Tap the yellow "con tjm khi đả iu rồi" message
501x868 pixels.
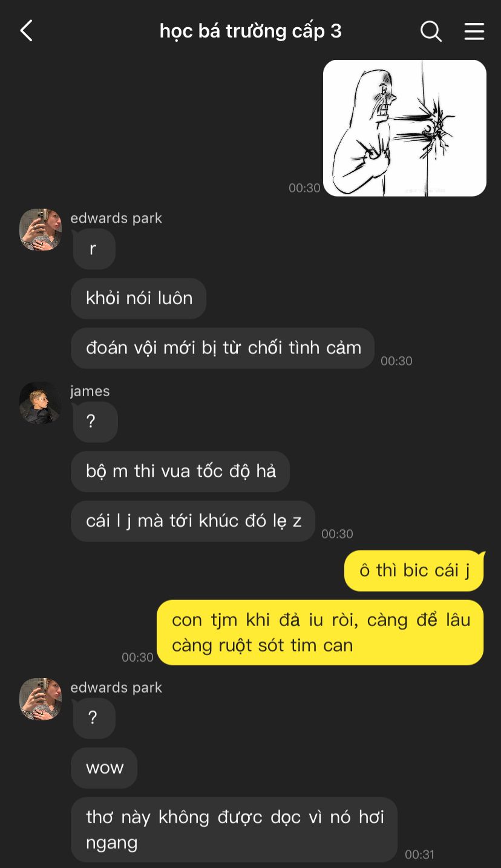pyautogui.click(x=320, y=633)
